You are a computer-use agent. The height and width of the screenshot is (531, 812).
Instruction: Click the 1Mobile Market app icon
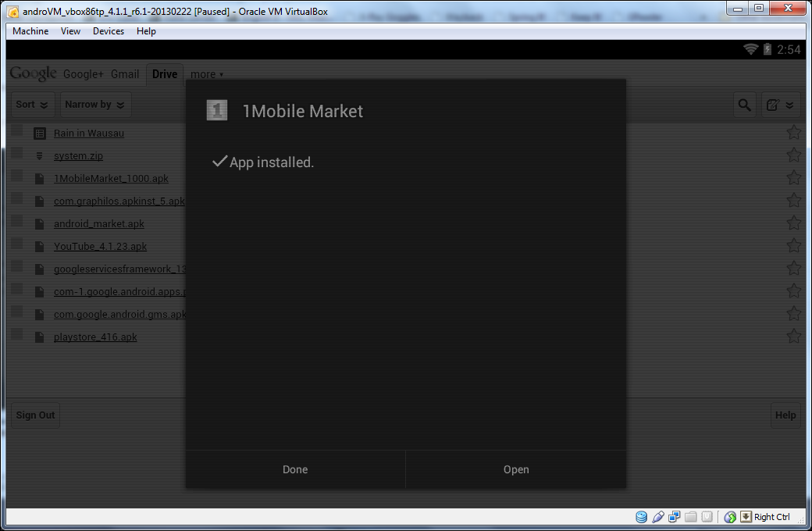click(x=217, y=110)
